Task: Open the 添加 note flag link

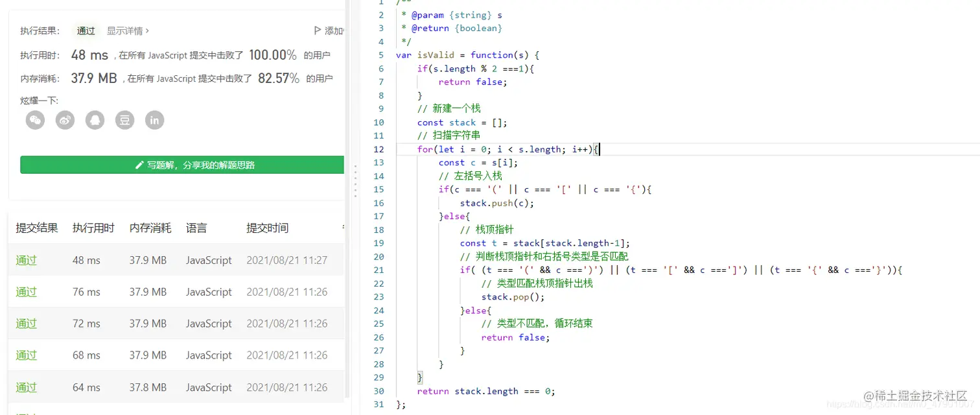Action: (329, 30)
